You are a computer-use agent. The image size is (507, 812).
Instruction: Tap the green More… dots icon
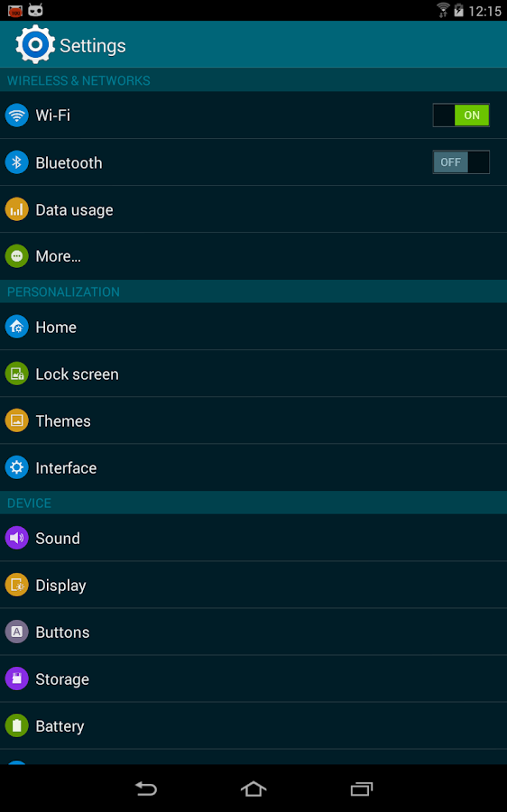tap(16, 256)
